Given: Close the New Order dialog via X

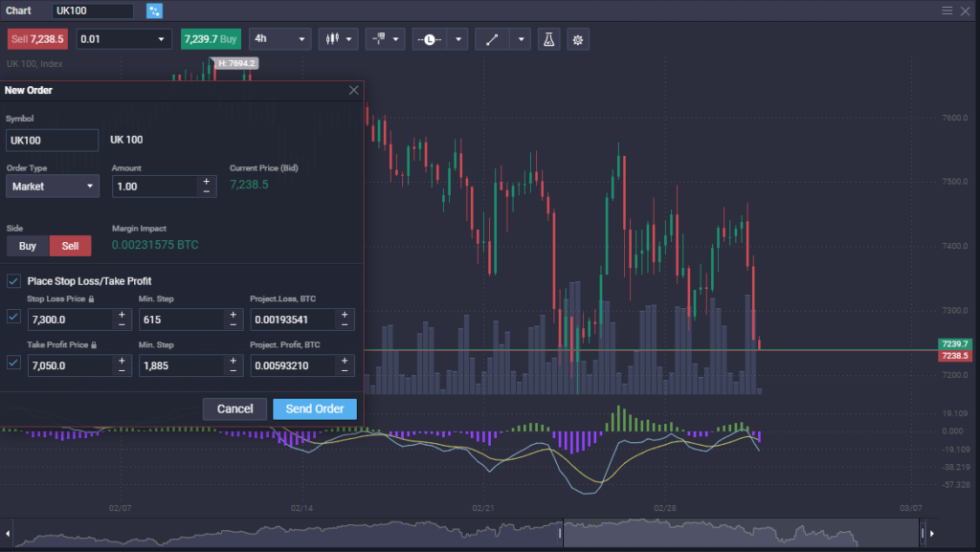Looking at the screenshot, I should [x=353, y=90].
